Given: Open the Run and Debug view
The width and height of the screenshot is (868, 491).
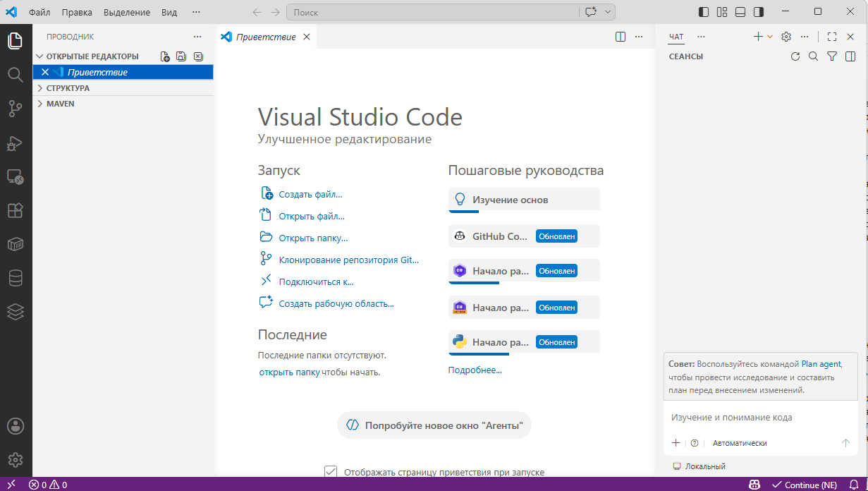Looking at the screenshot, I should click(x=16, y=143).
